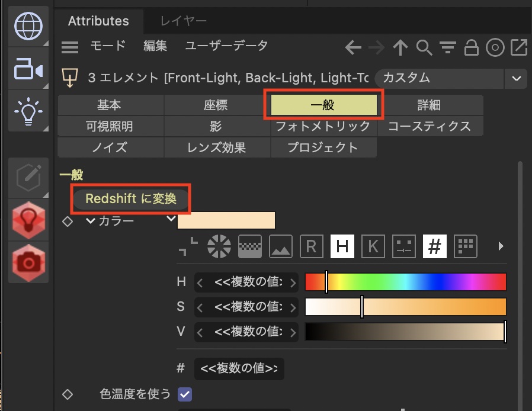Toggle the HSV mode button
The width and height of the screenshot is (532, 411).
click(342, 246)
